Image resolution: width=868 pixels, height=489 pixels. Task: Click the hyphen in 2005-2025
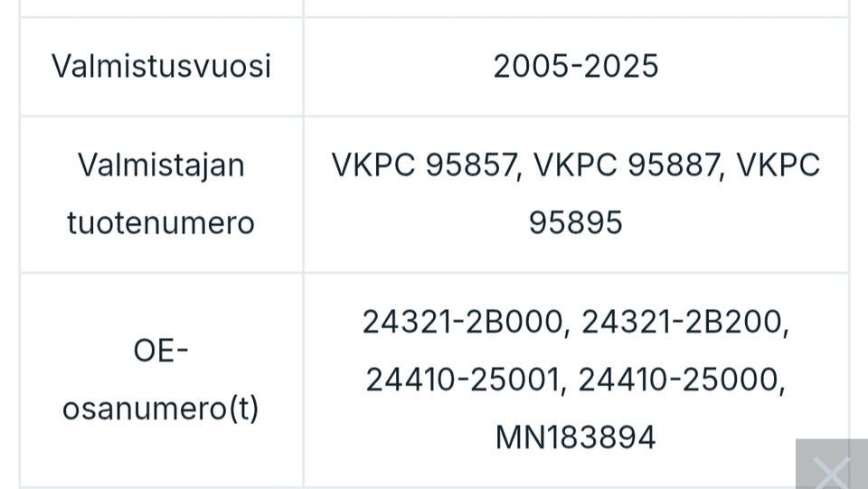coord(575,67)
